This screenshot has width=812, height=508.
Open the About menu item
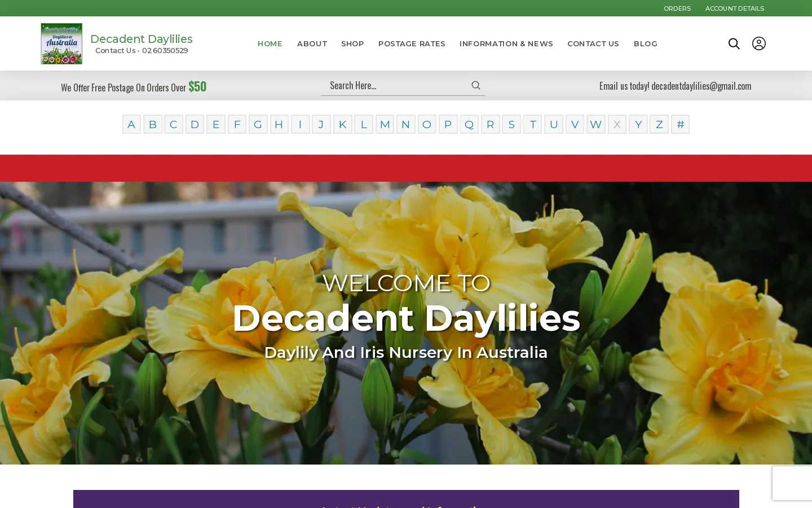[x=312, y=43]
